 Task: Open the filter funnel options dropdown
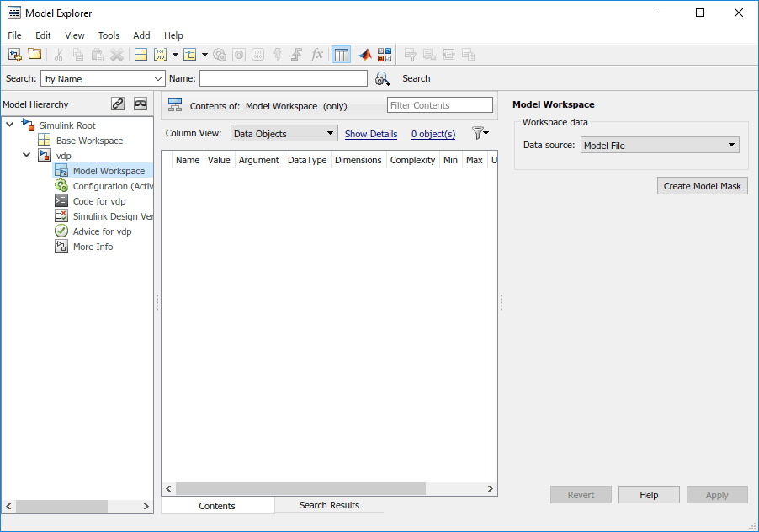tap(480, 133)
